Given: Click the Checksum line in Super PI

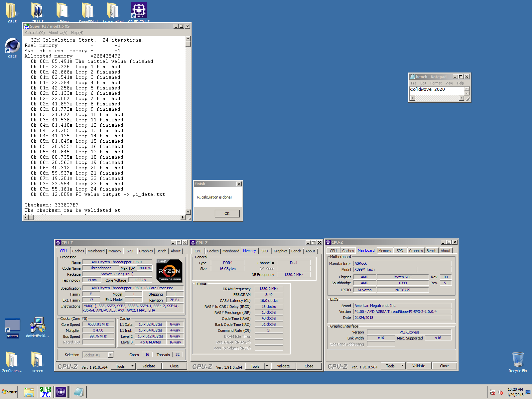Looking at the screenshot, I should [x=52, y=205].
